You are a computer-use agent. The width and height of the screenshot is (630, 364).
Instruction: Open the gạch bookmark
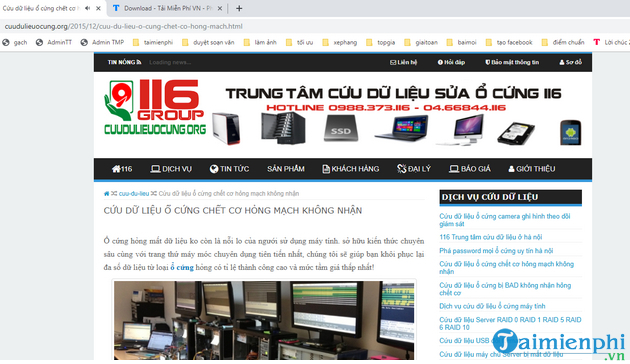(15, 42)
